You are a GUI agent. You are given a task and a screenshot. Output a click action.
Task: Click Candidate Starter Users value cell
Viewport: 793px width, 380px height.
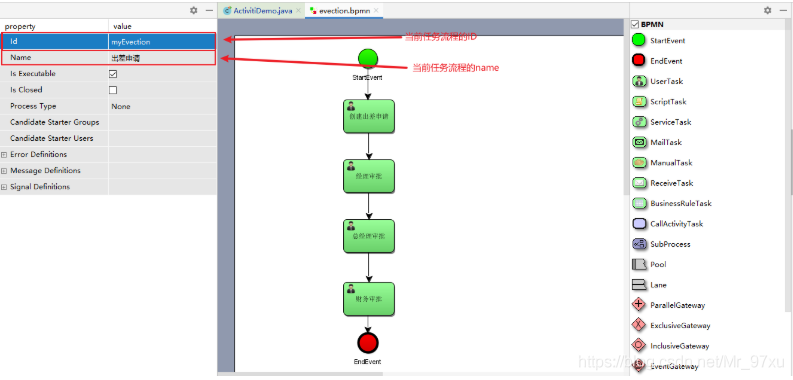[162, 139]
